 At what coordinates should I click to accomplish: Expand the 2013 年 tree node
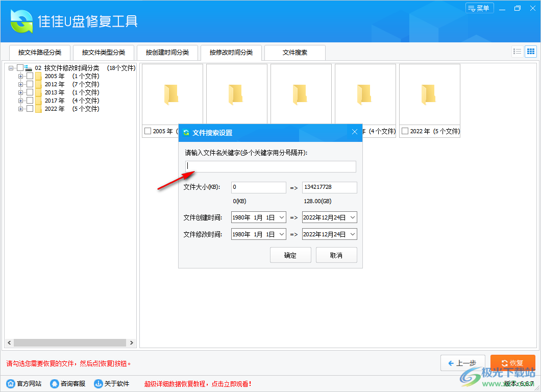[21, 92]
